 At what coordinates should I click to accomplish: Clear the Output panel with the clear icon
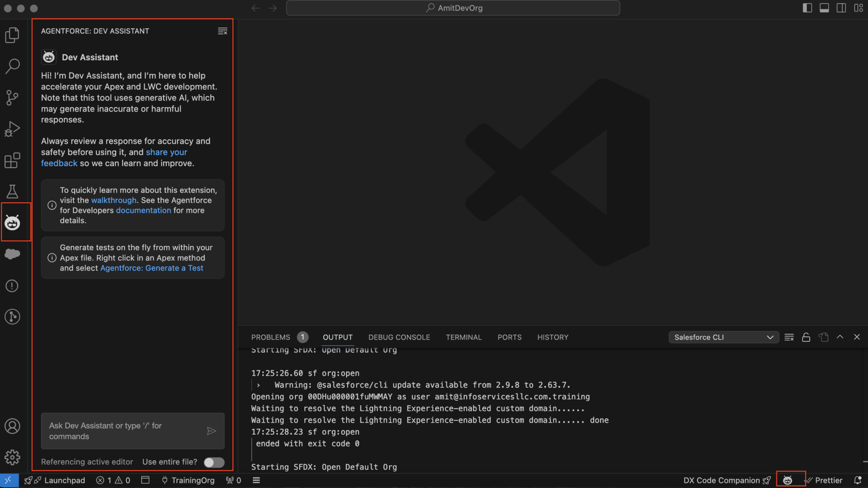(x=789, y=337)
